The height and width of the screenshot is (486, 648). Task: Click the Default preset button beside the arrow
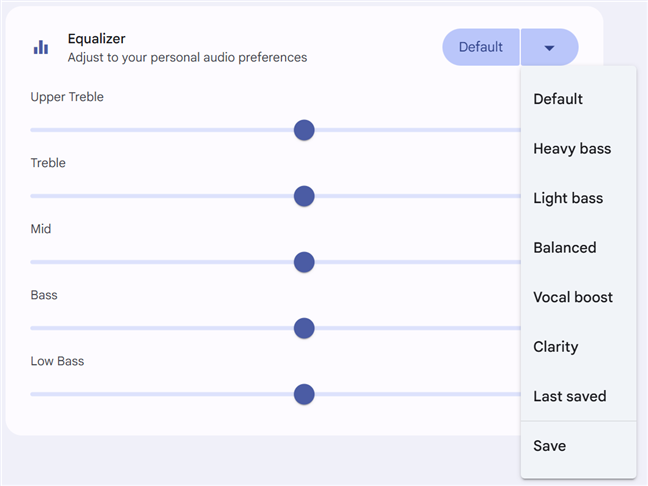click(480, 47)
